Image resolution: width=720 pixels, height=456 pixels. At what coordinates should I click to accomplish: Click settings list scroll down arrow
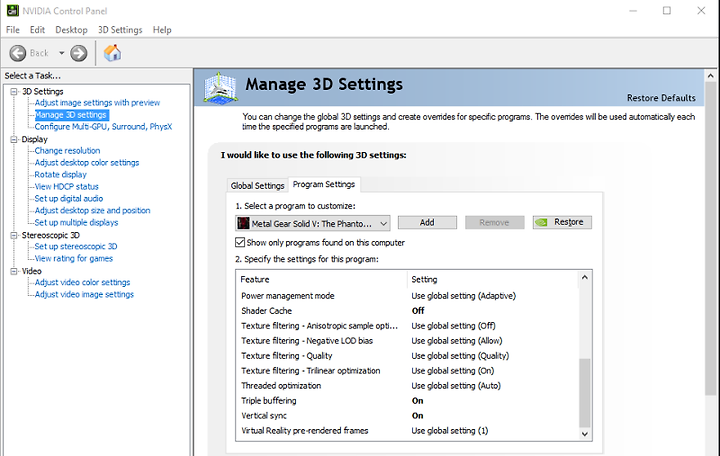585,434
